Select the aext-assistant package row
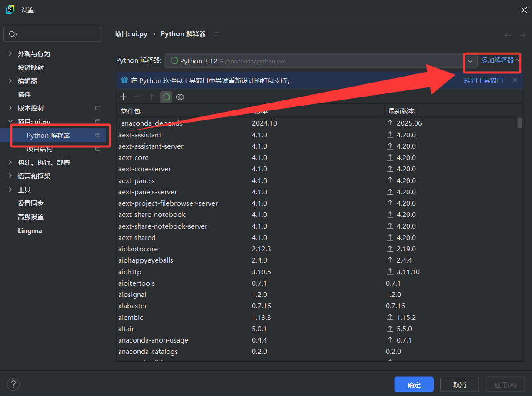The height and width of the screenshot is (396, 532). (x=317, y=135)
